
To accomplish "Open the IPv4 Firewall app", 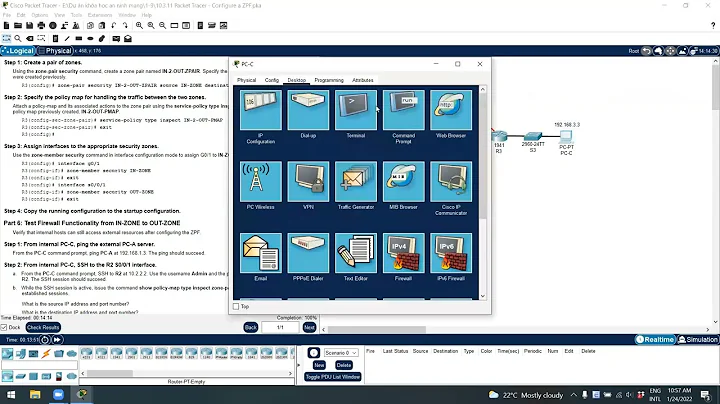I will pos(404,253).
